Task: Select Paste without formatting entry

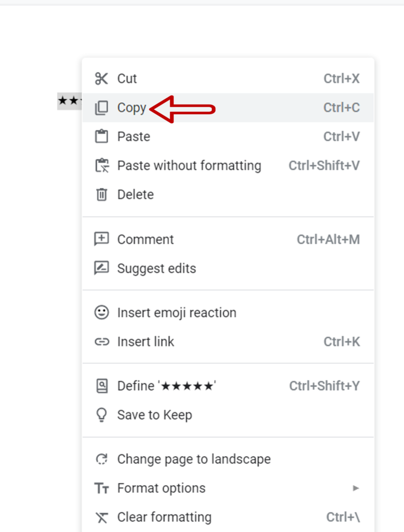Action: point(228,166)
